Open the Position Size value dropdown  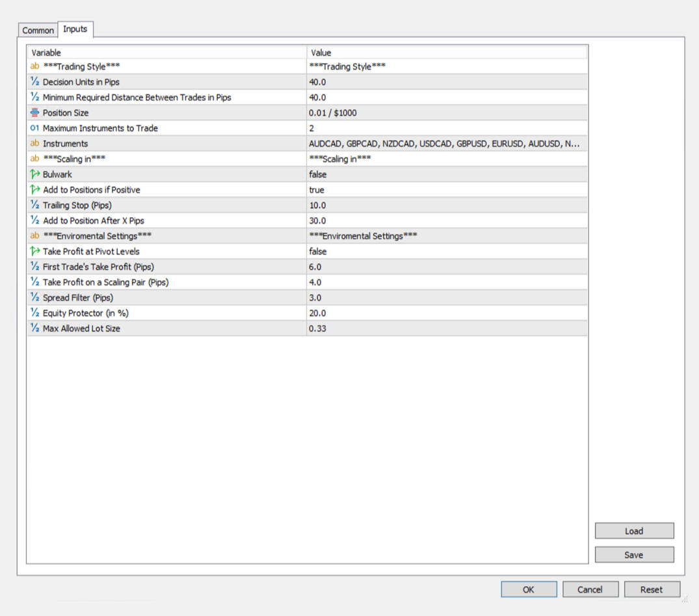[447, 113]
